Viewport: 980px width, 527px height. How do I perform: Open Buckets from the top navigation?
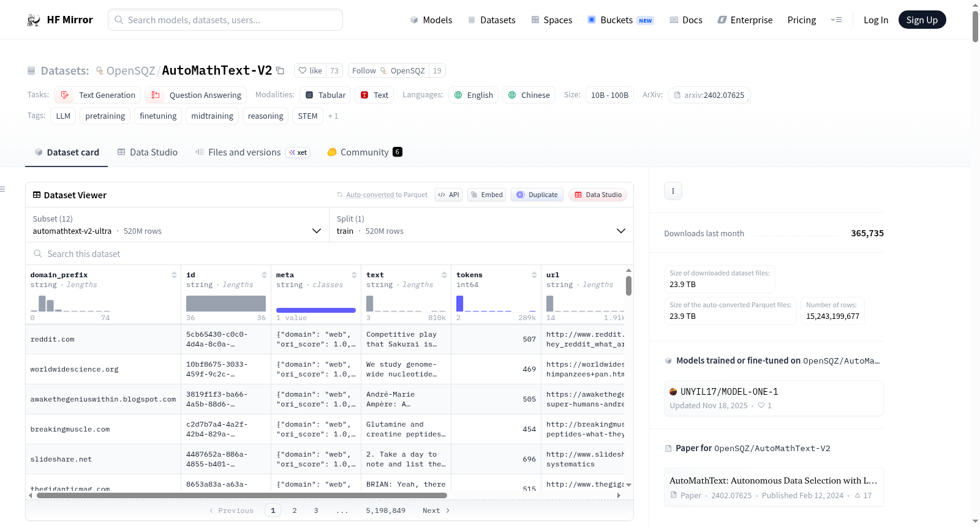point(620,20)
